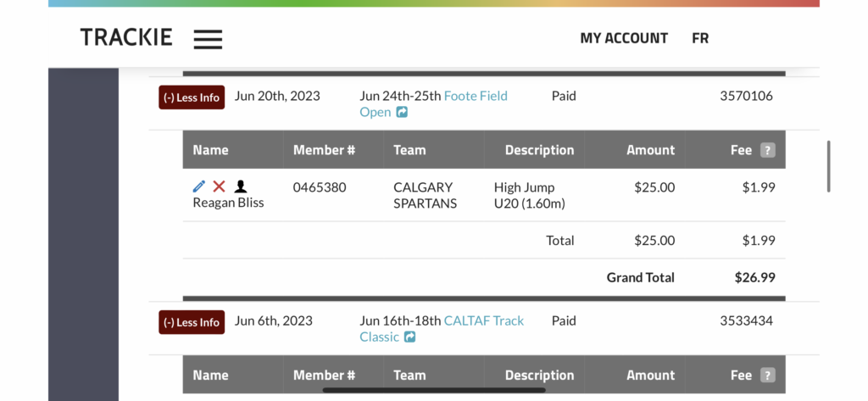Image resolution: width=868 pixels, height=401 pixels.
Task: Click the Description column header in first table
Action: point(539,150)
